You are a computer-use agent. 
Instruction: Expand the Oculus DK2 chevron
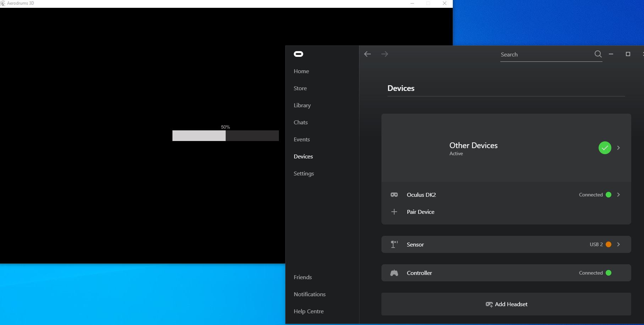(618, 195)
